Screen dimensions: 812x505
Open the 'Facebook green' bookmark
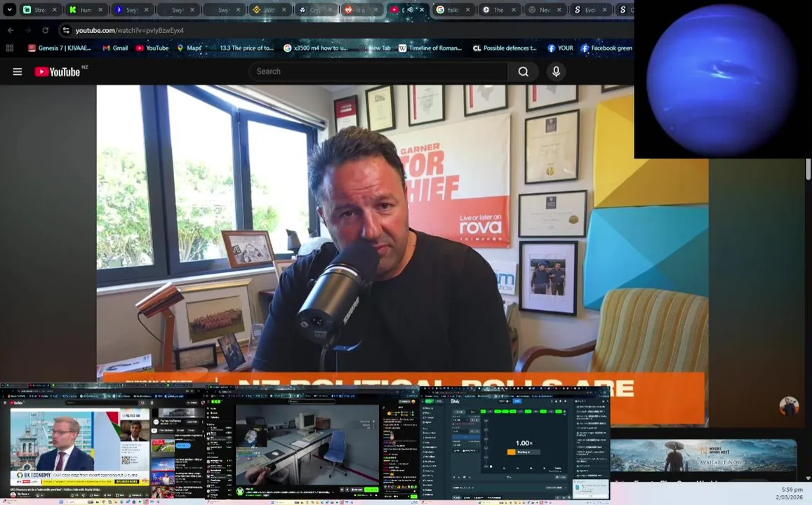click(606, 48)
